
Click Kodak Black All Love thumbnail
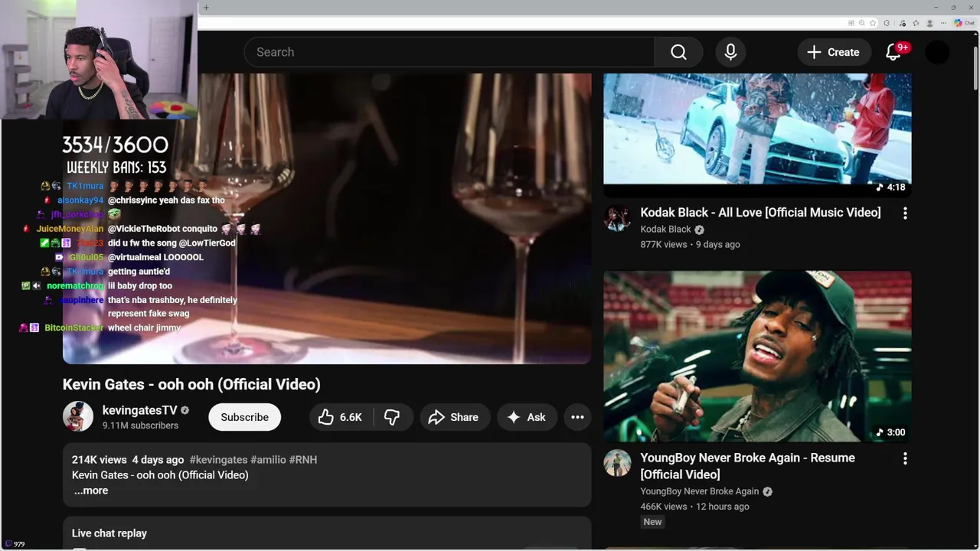757,135
